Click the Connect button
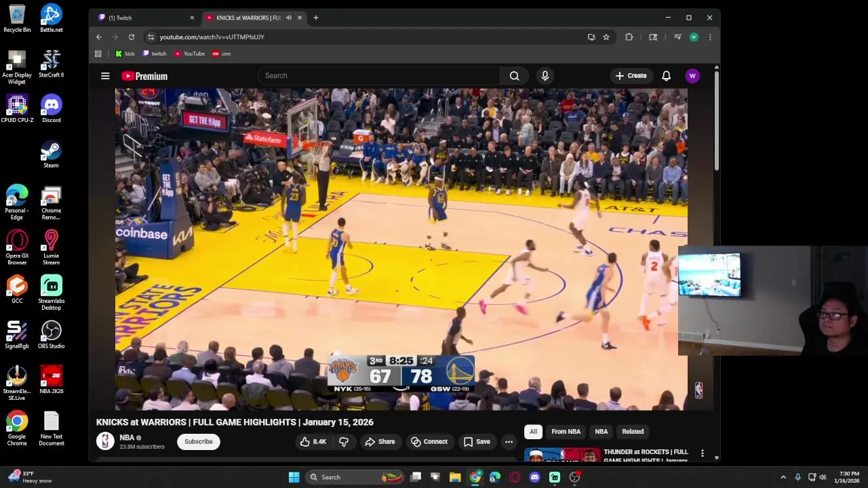Viewport: 868px width, 488px height. click(x=429, y=442)
